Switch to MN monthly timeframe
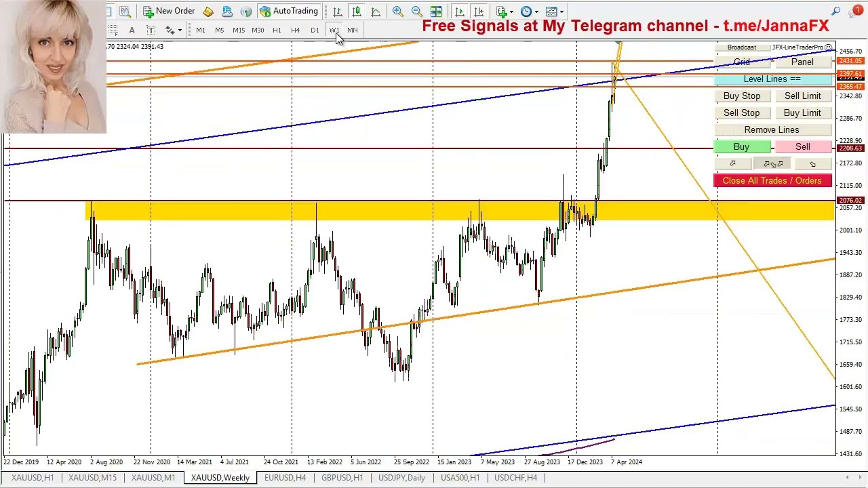The width and height of the screenshot is (868, 488). [x=353, y=30]
